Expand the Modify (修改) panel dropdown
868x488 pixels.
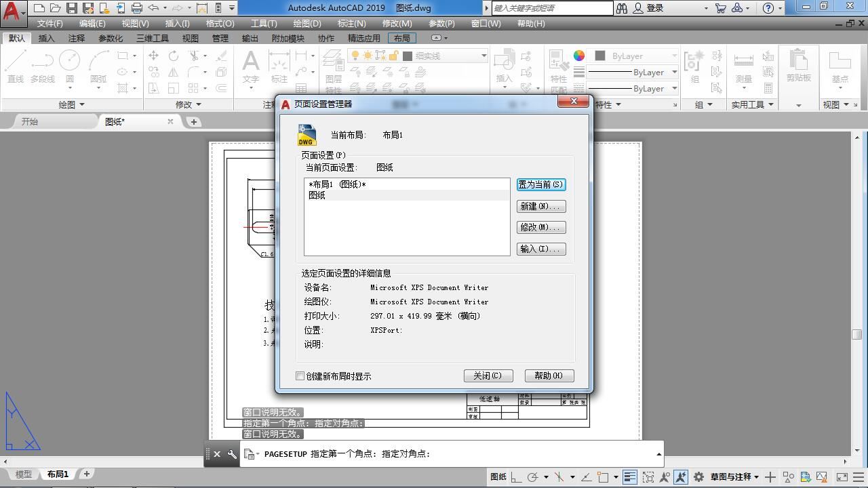click(x=188, y=104)
